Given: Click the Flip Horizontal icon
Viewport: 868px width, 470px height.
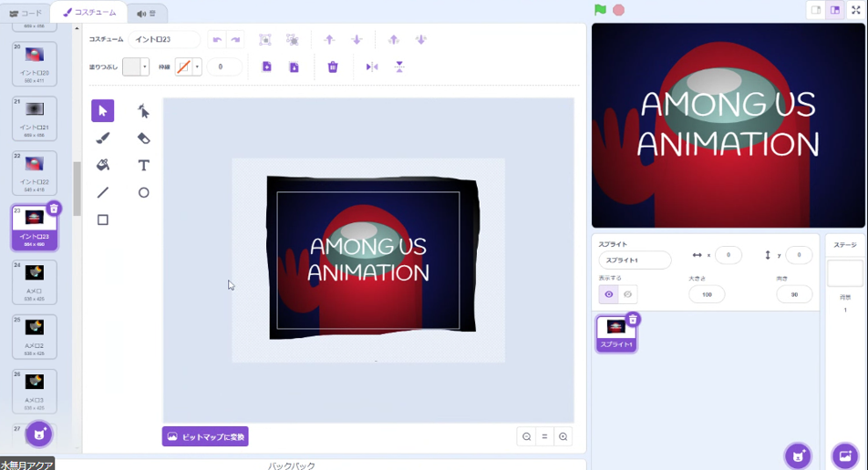Looking at the screenshot, I should pyautogui.click(x=372, y=66).
